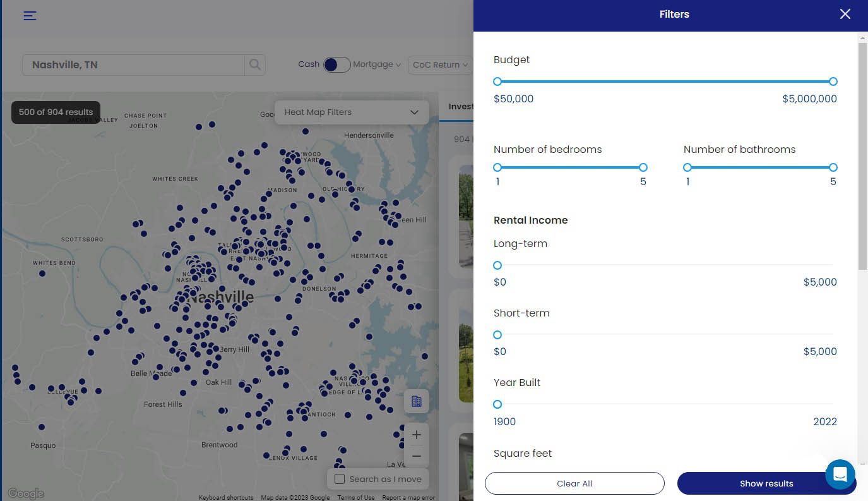868x501 pixels.
Task: Toggle payment mode back to Cash
Action: 329,64
